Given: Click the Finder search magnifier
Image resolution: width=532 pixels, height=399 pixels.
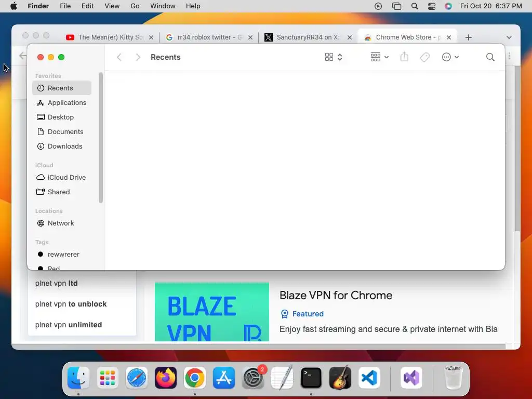Looking at the screenshot, I should coord(490,57).
